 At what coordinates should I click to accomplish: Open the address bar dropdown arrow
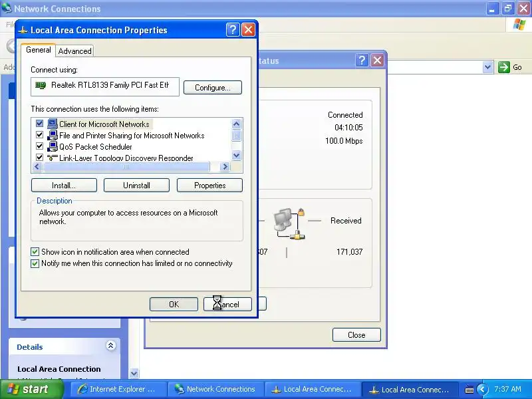click(x=487, y=67)
